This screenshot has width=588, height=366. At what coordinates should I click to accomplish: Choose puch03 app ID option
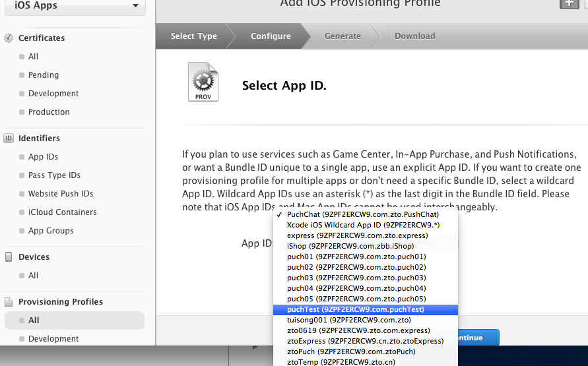(365, 278)
